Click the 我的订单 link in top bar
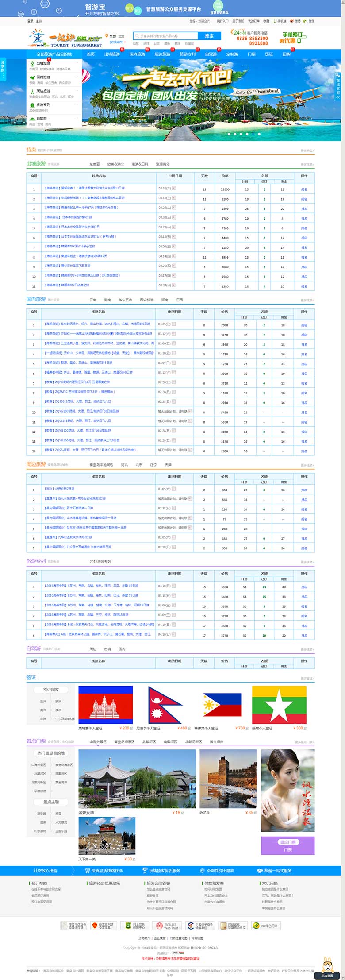 tap(253, 21)
